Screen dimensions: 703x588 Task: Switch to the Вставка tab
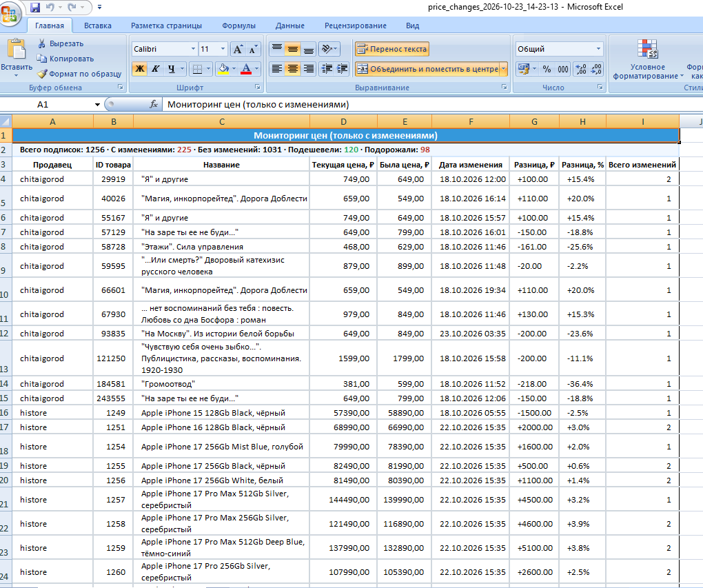tap(98, 26)
